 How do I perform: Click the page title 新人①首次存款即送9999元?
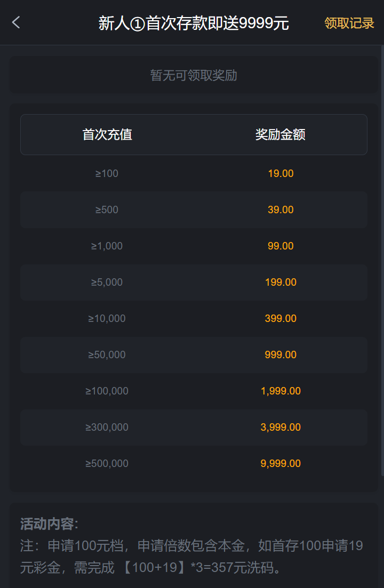tap(194, 23)
